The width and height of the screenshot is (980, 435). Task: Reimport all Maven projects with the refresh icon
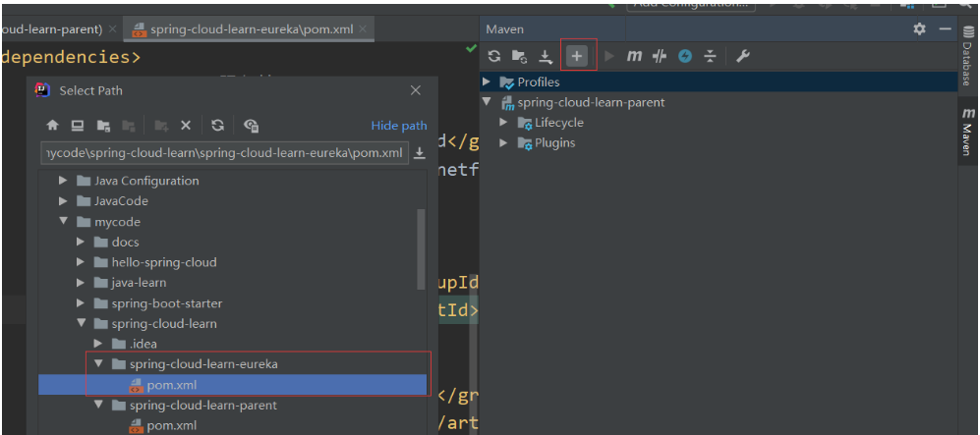[x=494, y=56]
